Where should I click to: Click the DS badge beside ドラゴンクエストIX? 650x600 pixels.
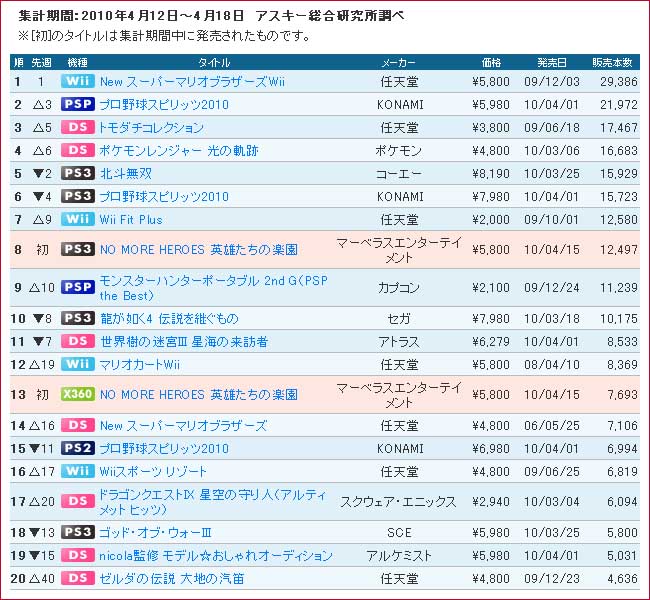pyautogui.click(x=78, y=501)
